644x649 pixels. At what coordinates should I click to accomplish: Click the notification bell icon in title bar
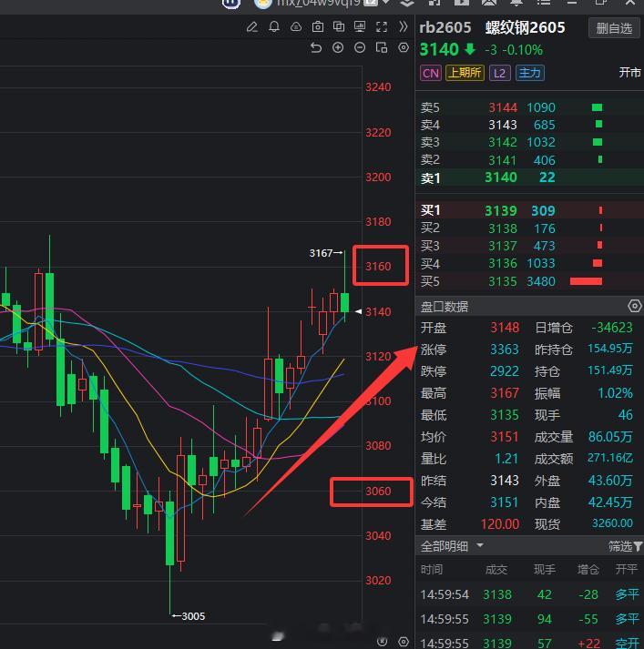516,3
